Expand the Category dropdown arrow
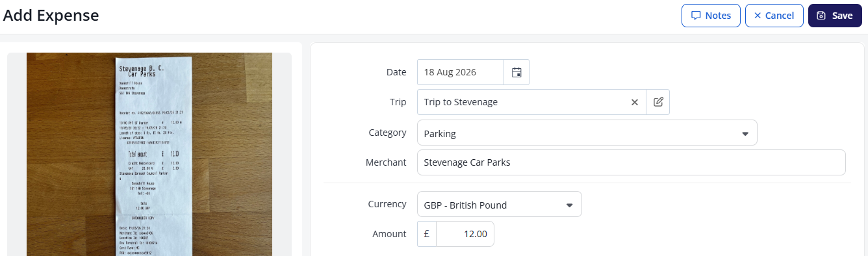Screen dimensions: 868x256 [745, 134]
